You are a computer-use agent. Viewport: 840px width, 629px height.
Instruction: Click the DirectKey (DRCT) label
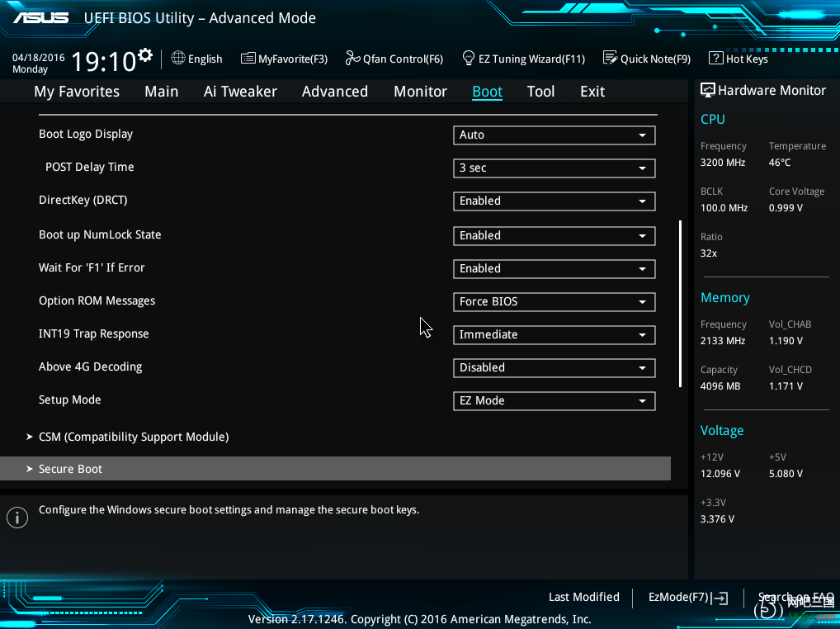(83, 201)
